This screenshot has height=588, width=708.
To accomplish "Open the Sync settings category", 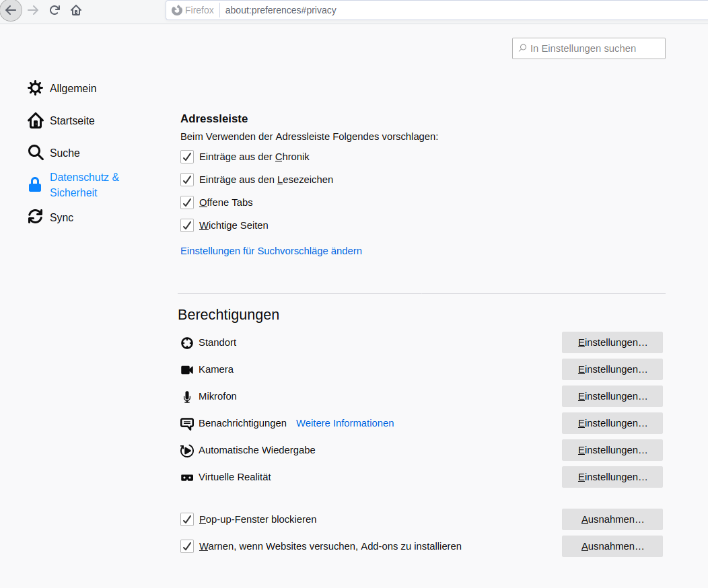I will pyautogui.click(x=61, y=217).
